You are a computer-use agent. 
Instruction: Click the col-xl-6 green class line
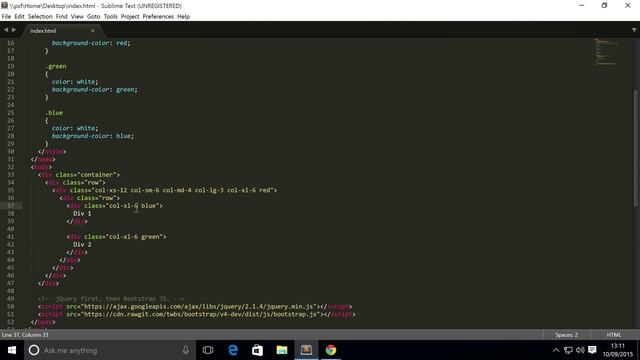point(116,237)
